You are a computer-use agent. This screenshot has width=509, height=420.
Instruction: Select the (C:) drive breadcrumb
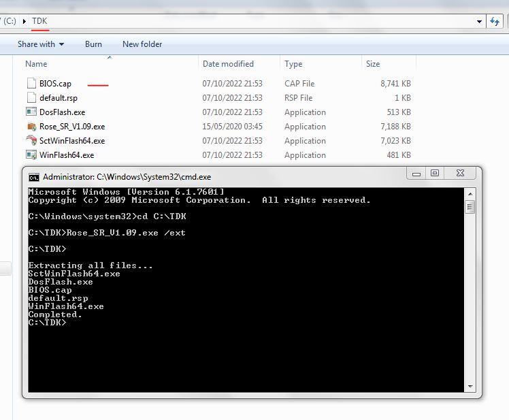click(x=10, y=21)
